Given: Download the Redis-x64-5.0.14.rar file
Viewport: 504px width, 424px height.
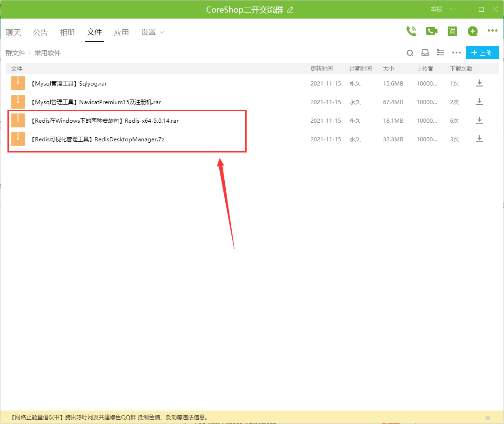Looking at the screenshot, I should point(479,120).
